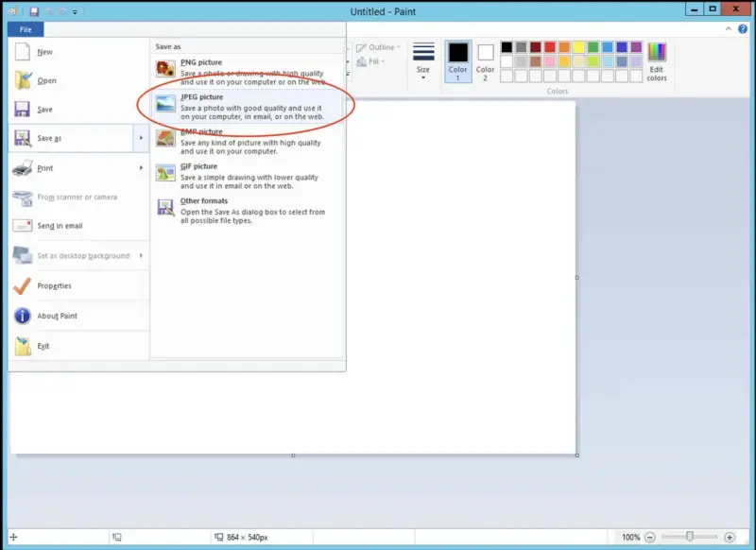The height and width of the screenshot is (550, 756).
Task: Save as BMP picture
Action: pos(248,141)
